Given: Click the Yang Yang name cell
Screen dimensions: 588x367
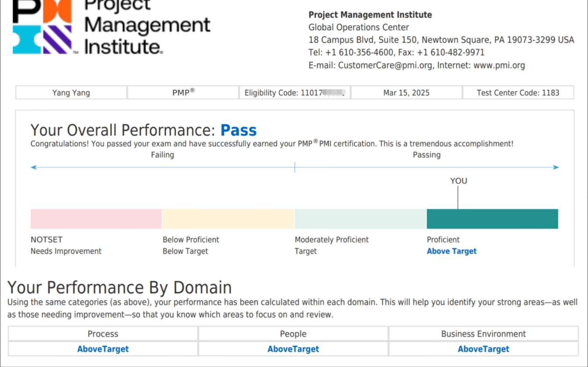Looking at the screenshot, I should pyautogui.click(x=71, y=93).
